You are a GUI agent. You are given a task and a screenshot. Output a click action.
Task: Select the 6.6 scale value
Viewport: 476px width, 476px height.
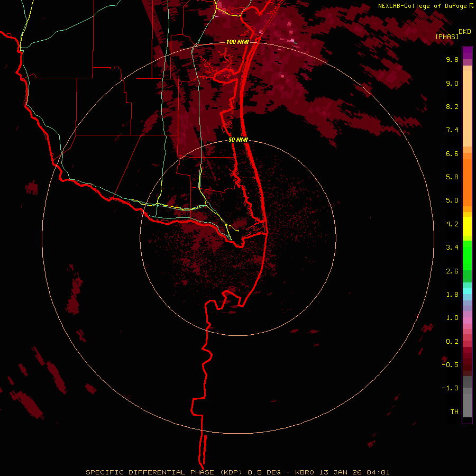click(452, 153)
